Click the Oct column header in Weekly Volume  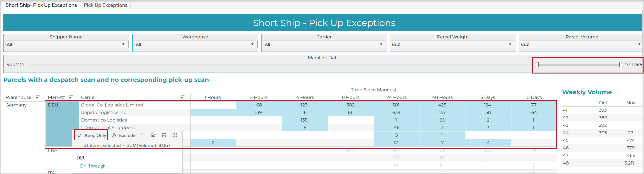[x=603, y=103]
